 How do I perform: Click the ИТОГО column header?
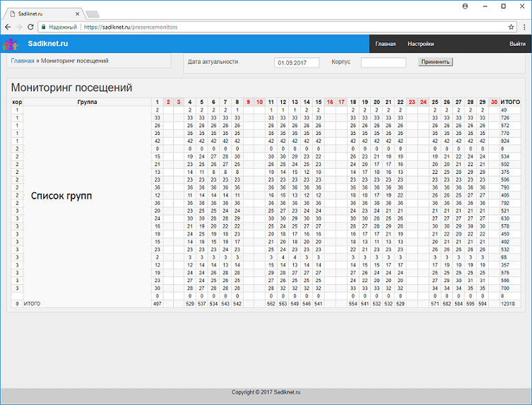510,102
